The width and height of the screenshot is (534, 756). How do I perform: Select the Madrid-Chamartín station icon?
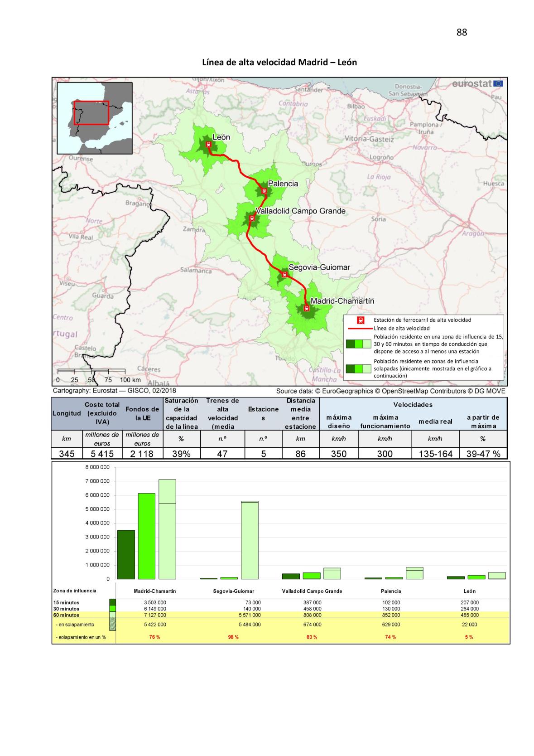[x=307, y=309]
